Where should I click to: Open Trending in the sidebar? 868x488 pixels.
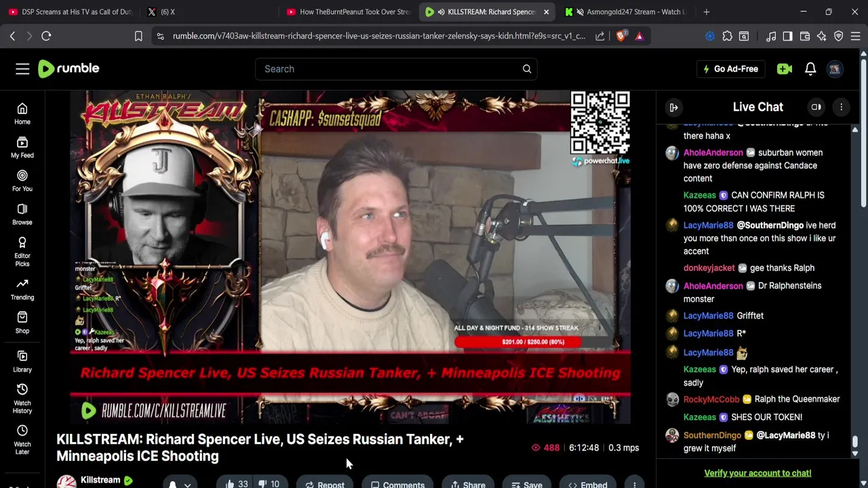pyautogui.click(x=22, y=289)
